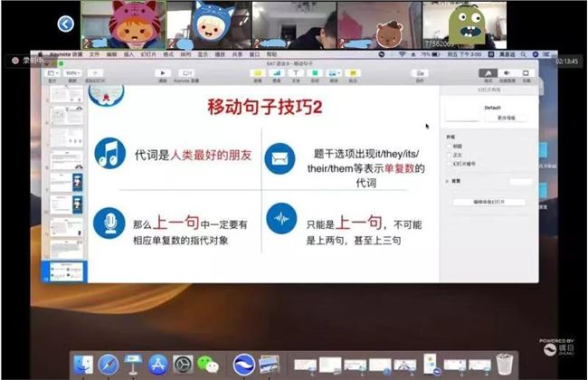Expand the Background disclosure triangle
588x380 pixels.
click(448, 182)
